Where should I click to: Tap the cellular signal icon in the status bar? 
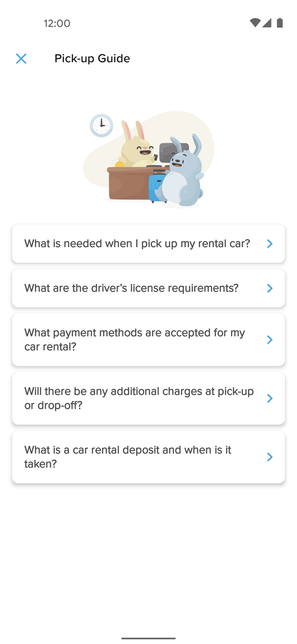[267, 23]
